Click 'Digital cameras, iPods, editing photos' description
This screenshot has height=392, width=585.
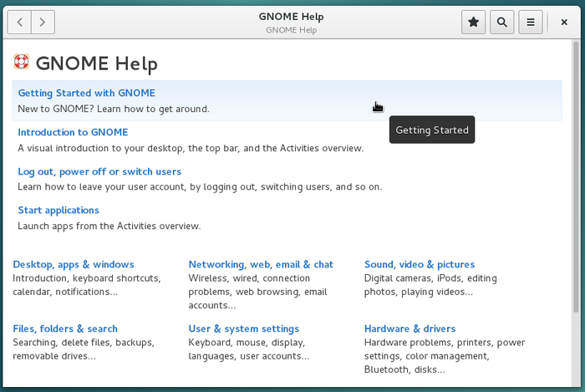tap(430, 285)
